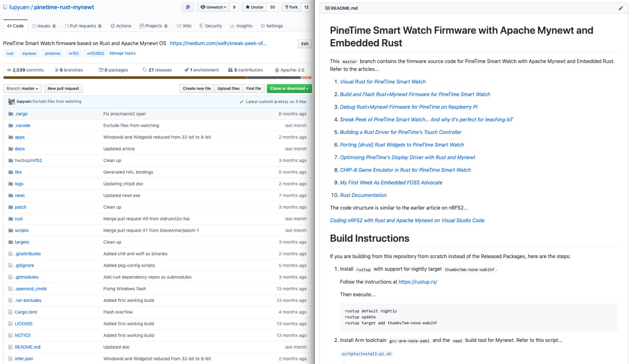
Task: Unstar this repository
Action: click(x=254, y=7)
